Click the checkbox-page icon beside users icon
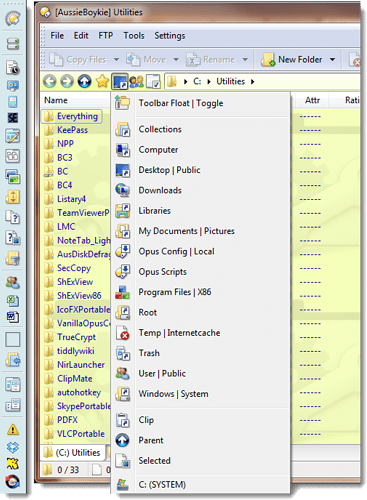The image size is (367, 500). tap(154, 82)
